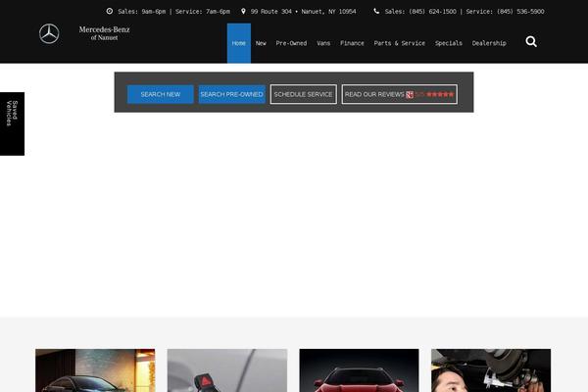Click the Search New button

161,94
